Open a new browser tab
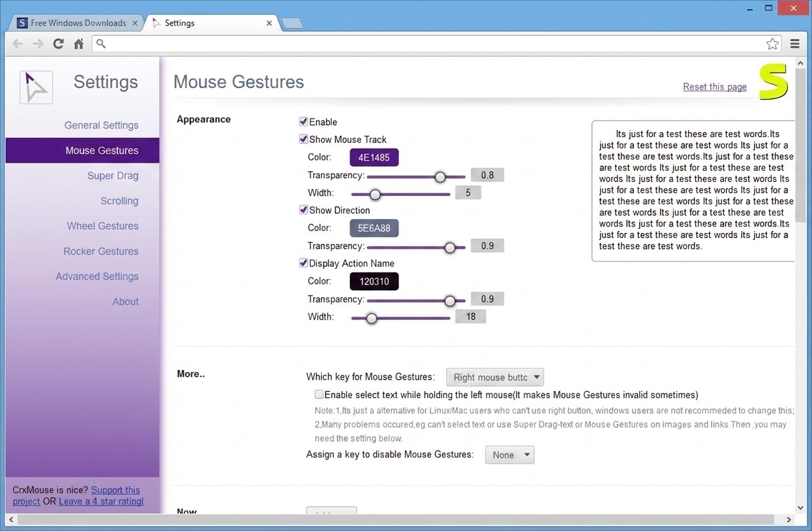The image size is (812, 531). click(x=292, y=24)
